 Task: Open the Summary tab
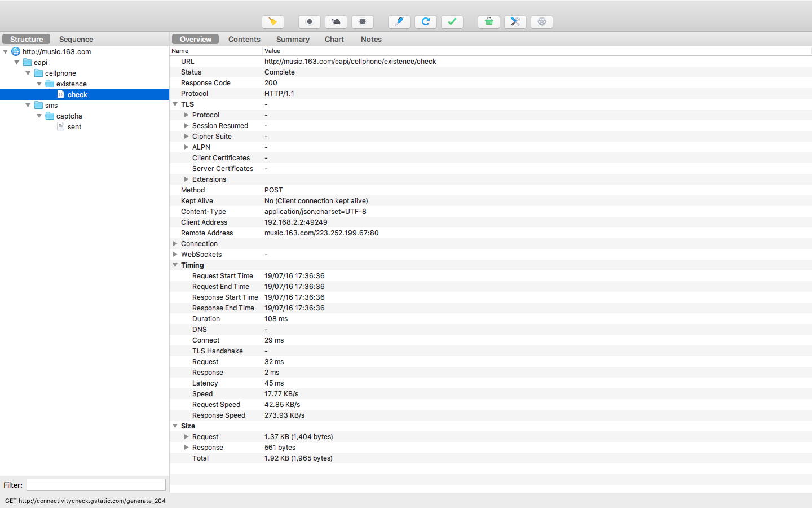click(x=293, y=39)
